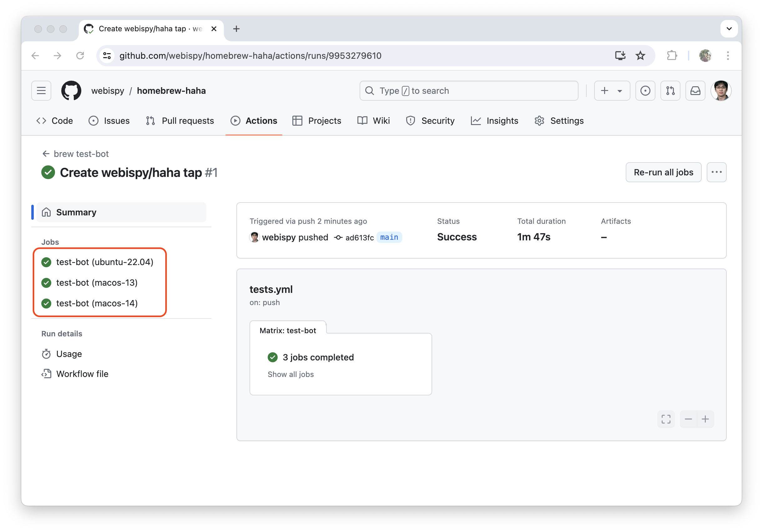Switch to the Wiki tab
Screen dimensions: 763x532
click(373, 121)
